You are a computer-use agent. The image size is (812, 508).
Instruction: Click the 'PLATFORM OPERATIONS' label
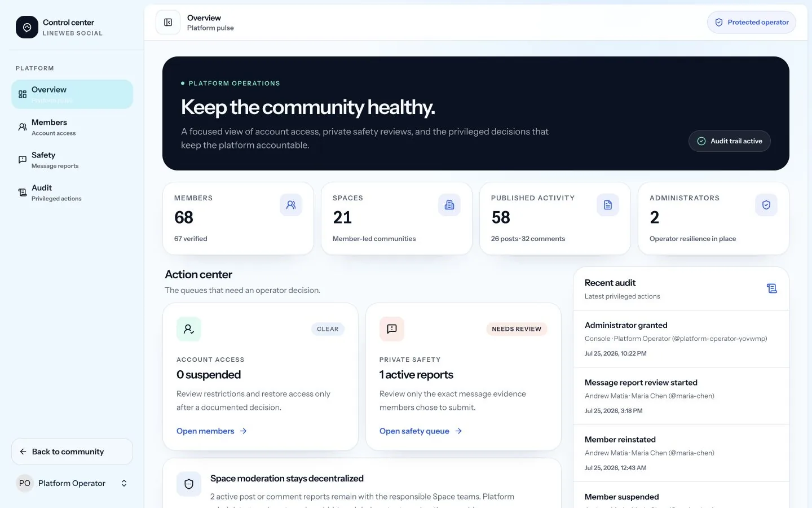point(235,83)
